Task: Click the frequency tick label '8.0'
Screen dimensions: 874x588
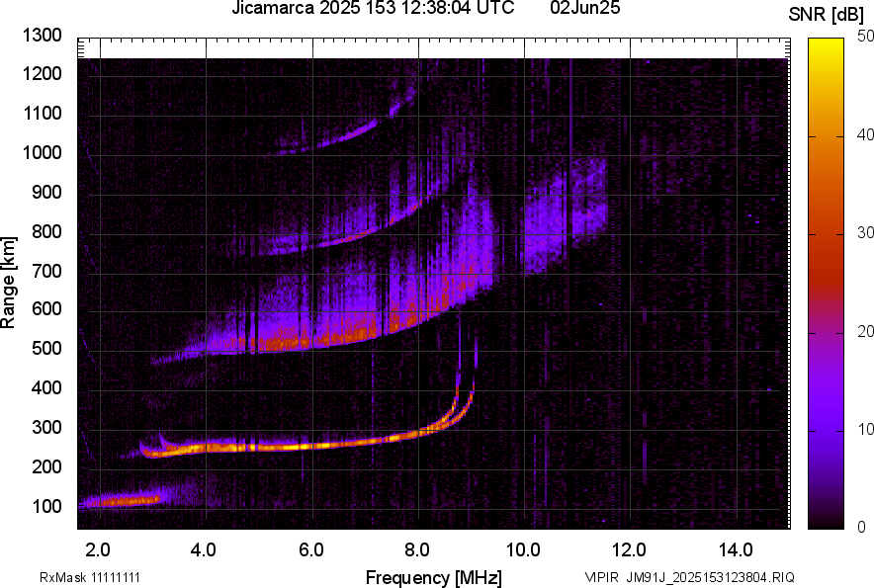Action: pyautogui.click(x=417, y=550)
